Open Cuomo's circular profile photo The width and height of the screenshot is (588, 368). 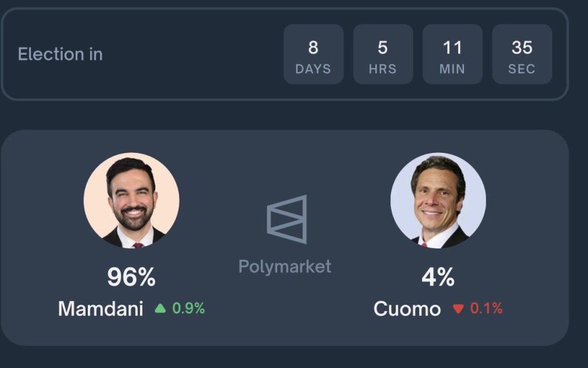[x=438, y=200]
